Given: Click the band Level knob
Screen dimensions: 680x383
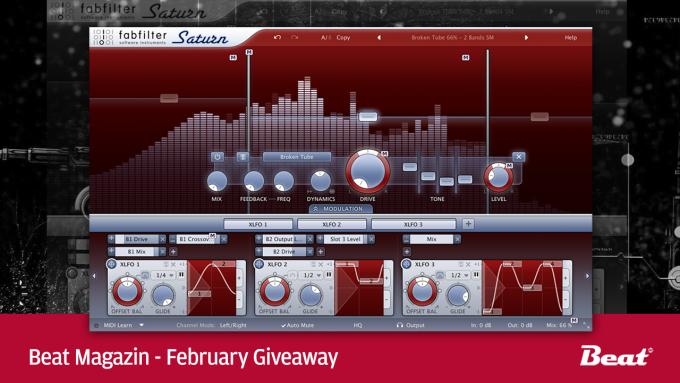Looking at the screenshot, I should tap(498, 177).
